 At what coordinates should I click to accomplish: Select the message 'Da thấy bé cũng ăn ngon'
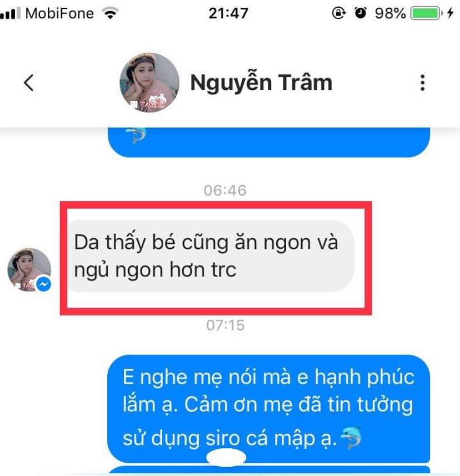[210, 256]
